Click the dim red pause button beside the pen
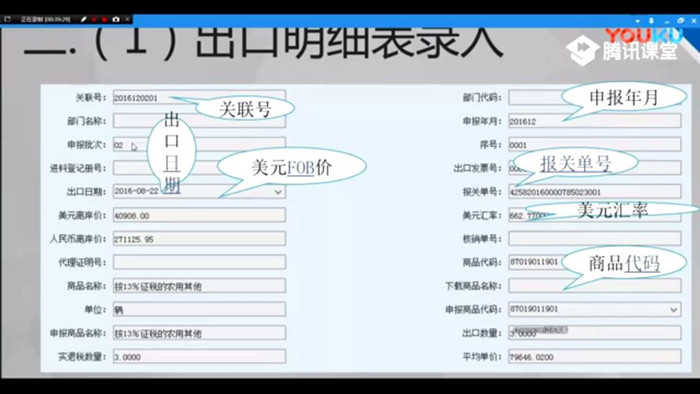The height and width of the screenshot is (394, 700). coord(94,20)
